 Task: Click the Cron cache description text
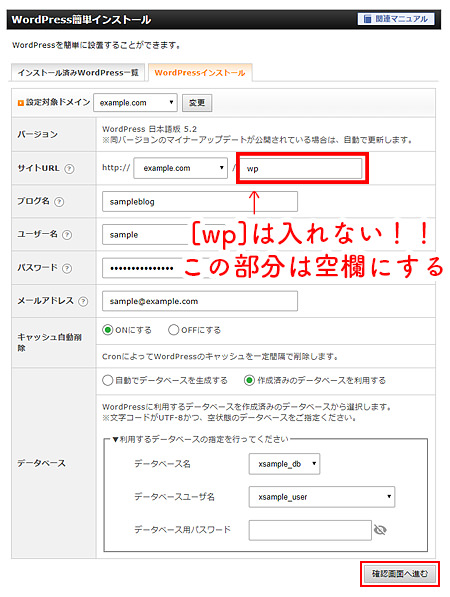click(220, 357)
